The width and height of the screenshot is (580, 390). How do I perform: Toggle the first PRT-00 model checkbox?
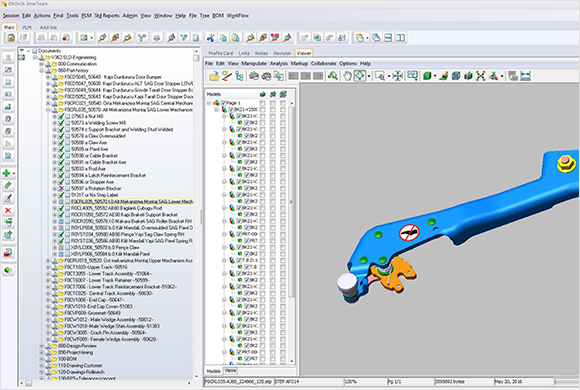239,234
